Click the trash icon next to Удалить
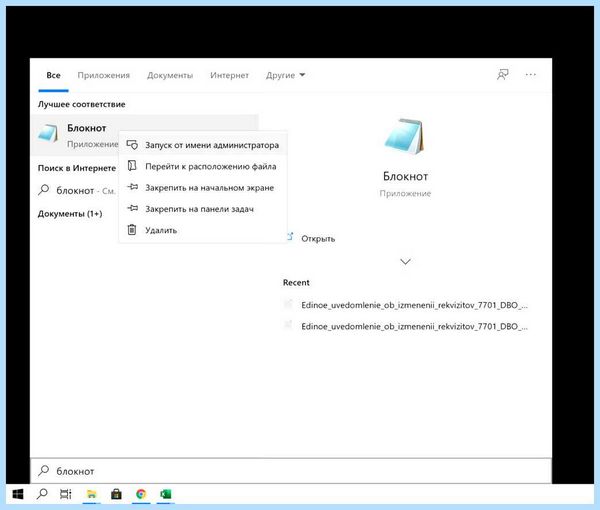Image resolution: width=600 pixels, height=510 pixels. 132,230
